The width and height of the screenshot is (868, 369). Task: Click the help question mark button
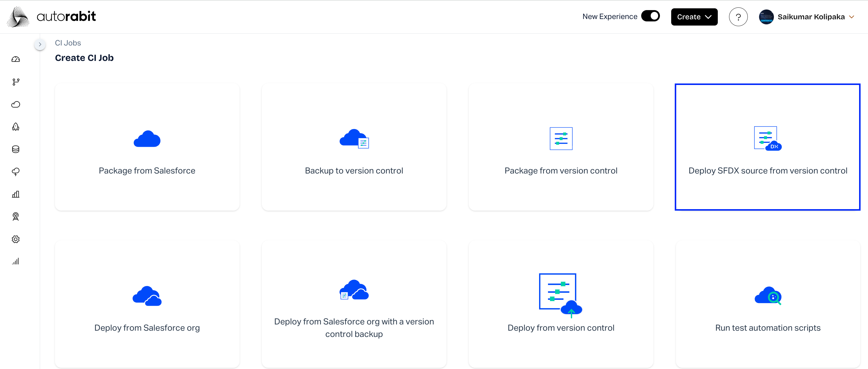click(738, 17)
